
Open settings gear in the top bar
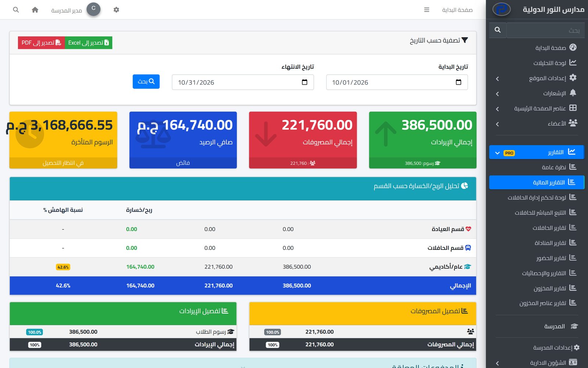(x=116, y=10)
